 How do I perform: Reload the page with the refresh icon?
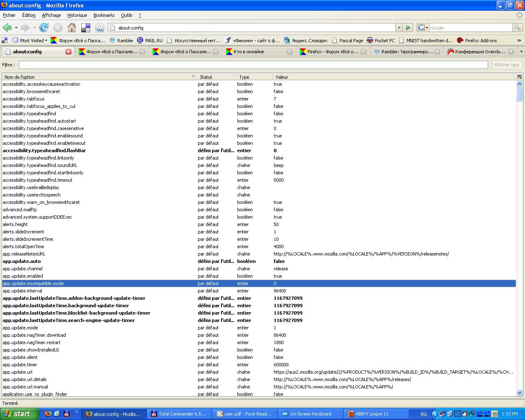tap(44, 27)
